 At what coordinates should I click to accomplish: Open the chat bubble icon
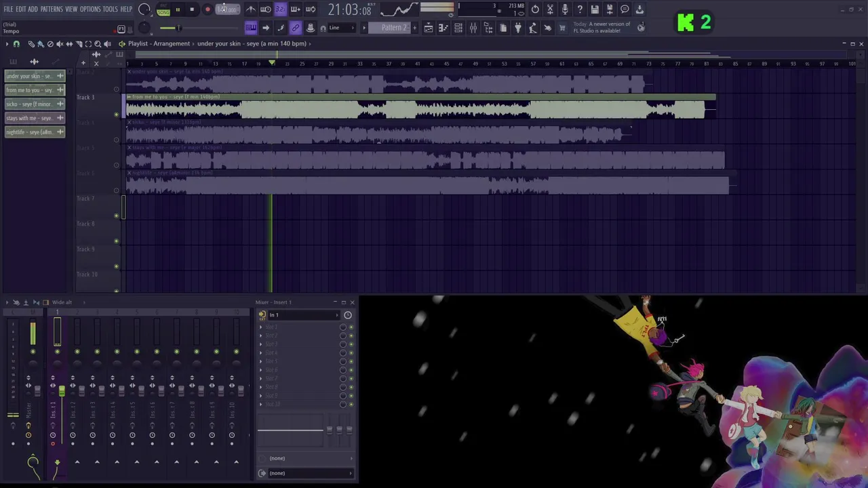(625, 9)
